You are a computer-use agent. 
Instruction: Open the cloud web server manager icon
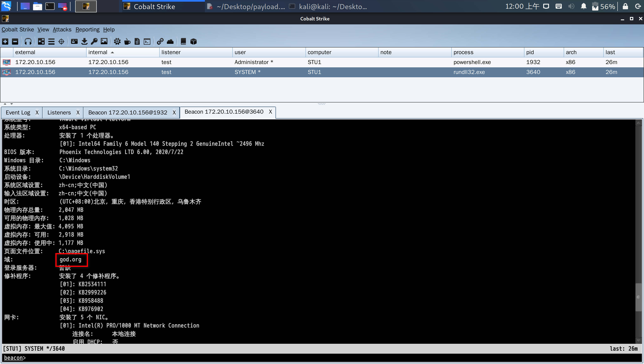(170, 42)
